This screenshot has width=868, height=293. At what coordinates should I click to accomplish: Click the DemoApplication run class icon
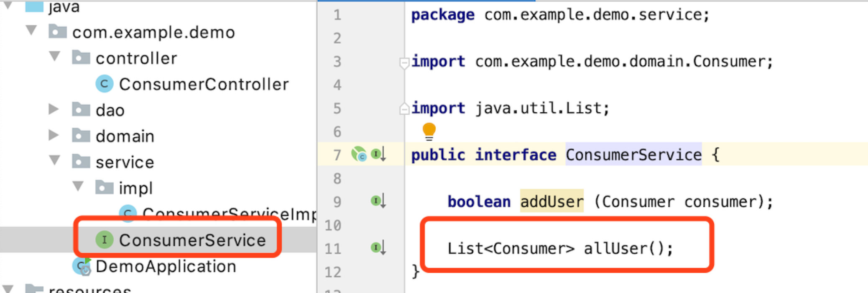pyautogui.click(x=82, y=266)
